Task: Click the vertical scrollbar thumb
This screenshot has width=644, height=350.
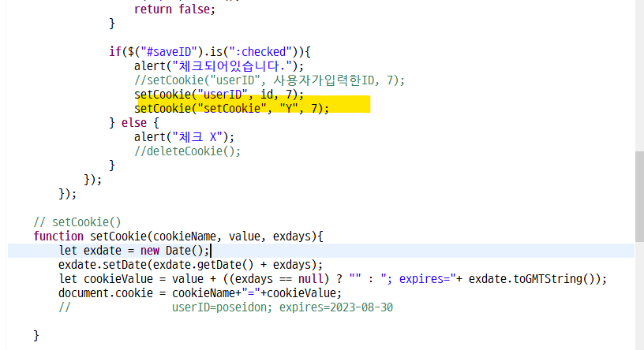Action: (639, 196)
